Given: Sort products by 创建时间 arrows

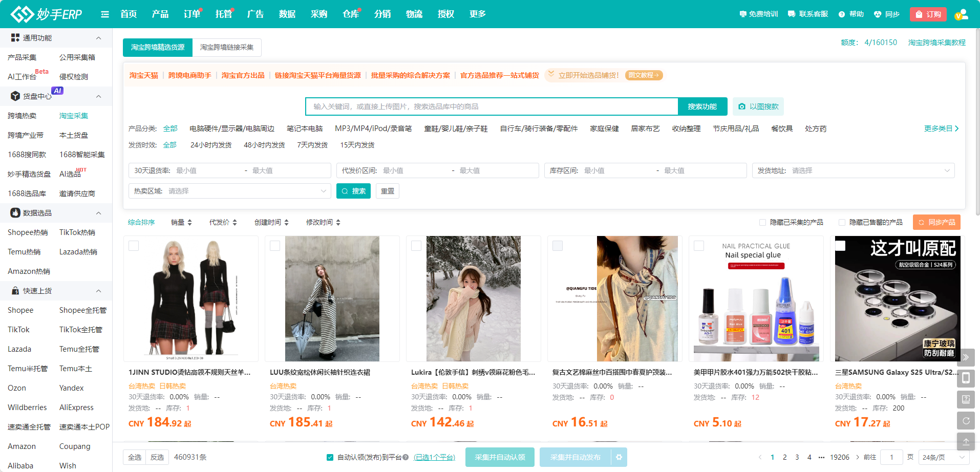Looking at the screenshot, I should tap(286, 222).
